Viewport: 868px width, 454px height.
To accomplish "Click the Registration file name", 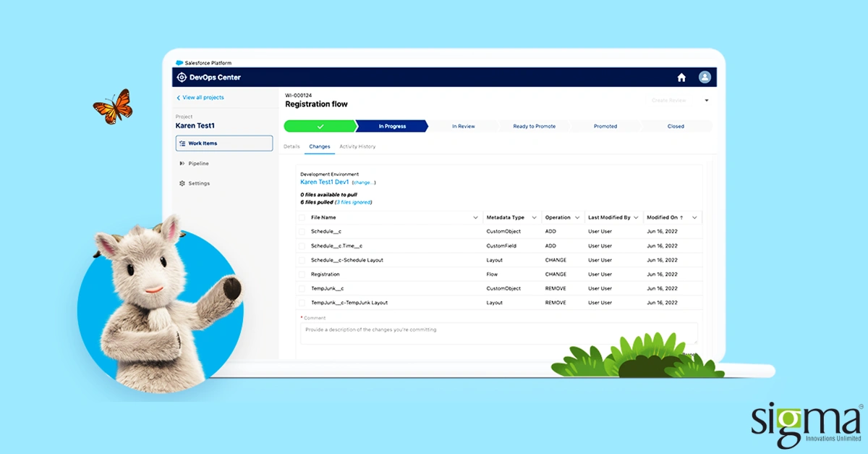I will 325,274.
